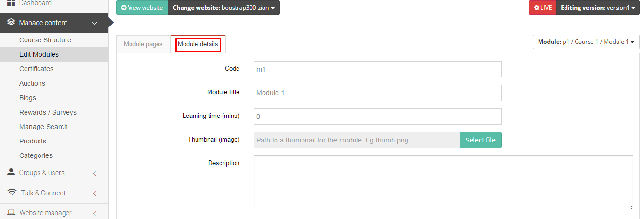Click the Select file button
Screen dimensions: 644x219
pos(481,140)
